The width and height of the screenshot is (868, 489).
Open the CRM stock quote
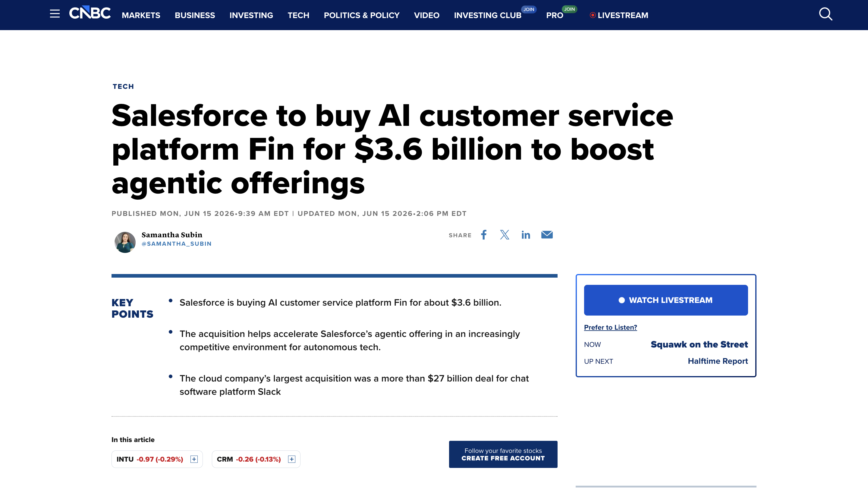[x=249, y=459]
